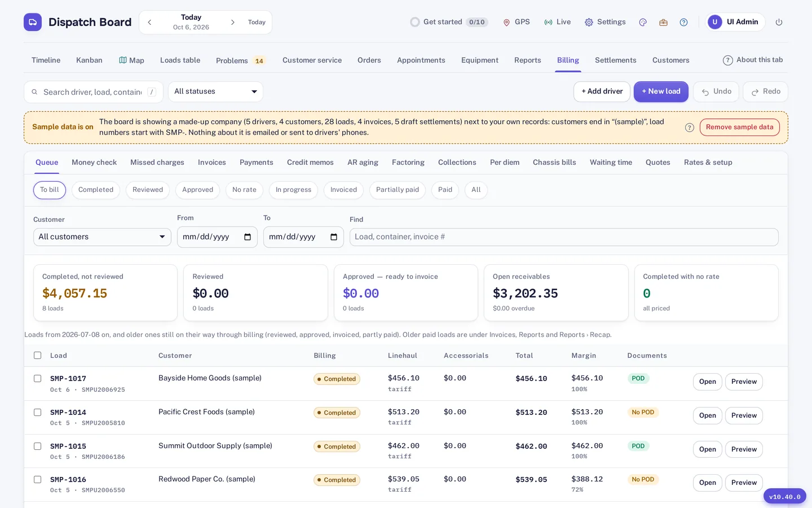Select the Approved filter chip

coord(197,190)
